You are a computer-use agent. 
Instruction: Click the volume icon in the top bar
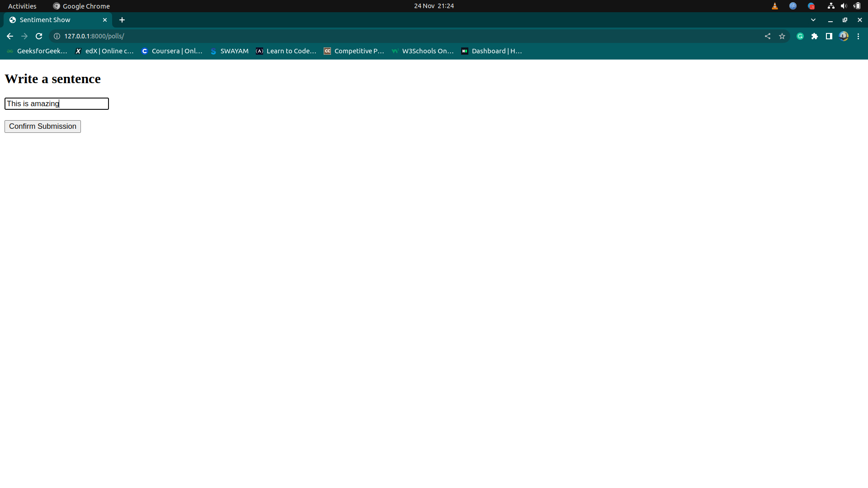click(844, 6)
